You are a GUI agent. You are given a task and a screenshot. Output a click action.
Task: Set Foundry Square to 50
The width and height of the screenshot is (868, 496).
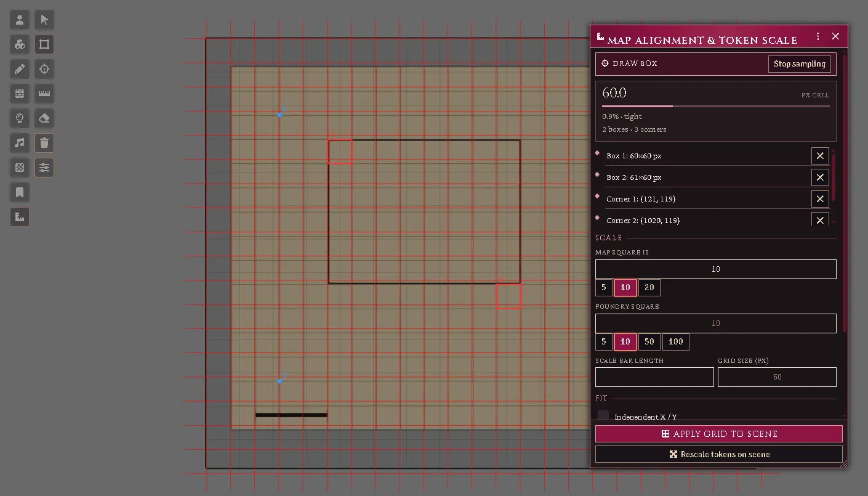point(649,342)
